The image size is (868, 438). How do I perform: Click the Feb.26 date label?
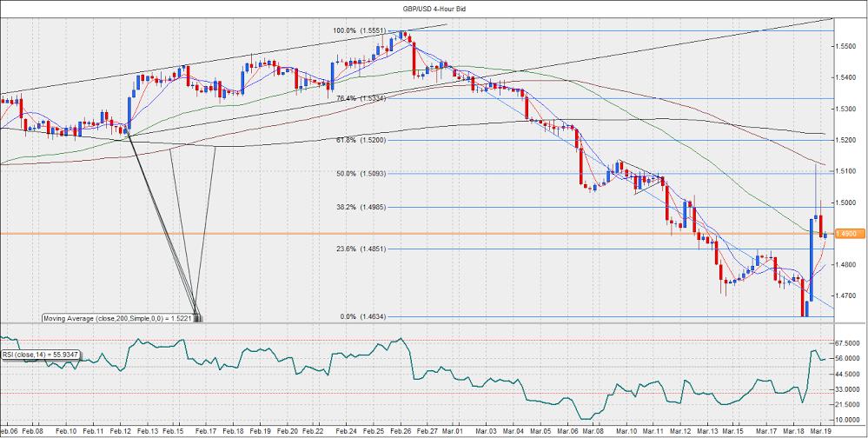(x=400, y=430)
